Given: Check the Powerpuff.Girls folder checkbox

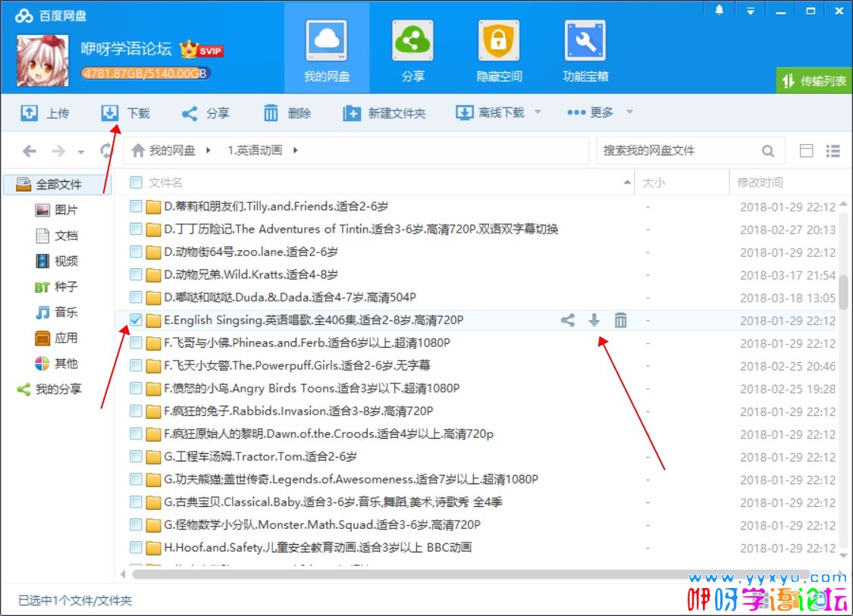Looking at the screenshot, I should coord(136,365).
